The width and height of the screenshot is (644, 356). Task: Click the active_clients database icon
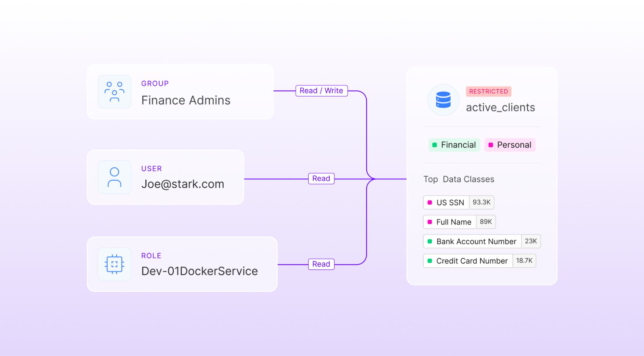(443, 100)
